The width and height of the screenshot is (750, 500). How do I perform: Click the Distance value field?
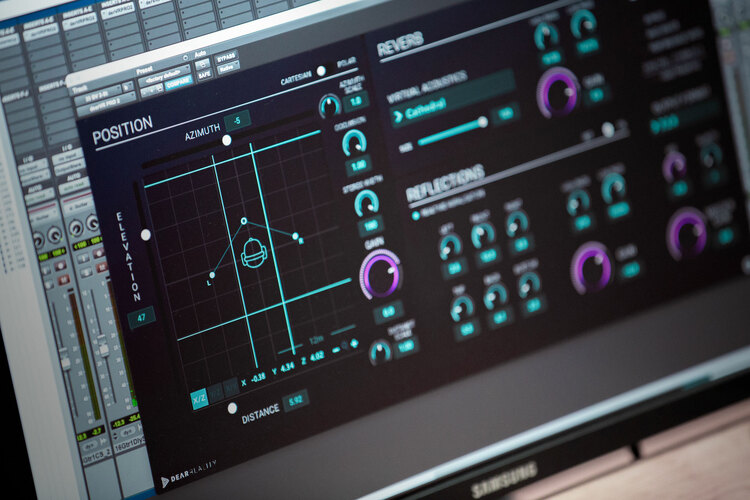pos(295,400)
